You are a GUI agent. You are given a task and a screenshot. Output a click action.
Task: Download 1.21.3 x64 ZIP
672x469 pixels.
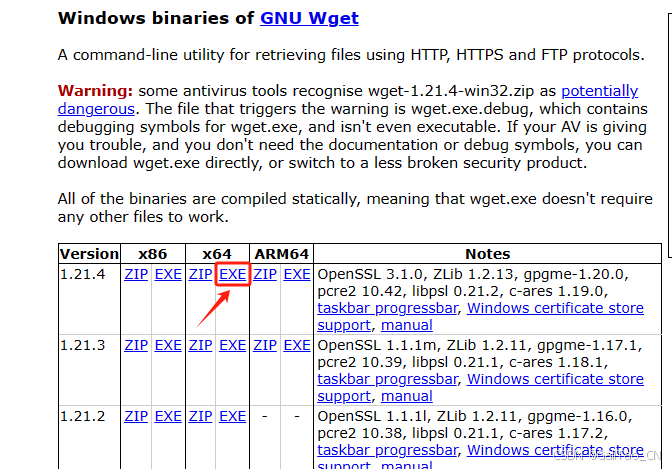point(200,346)
